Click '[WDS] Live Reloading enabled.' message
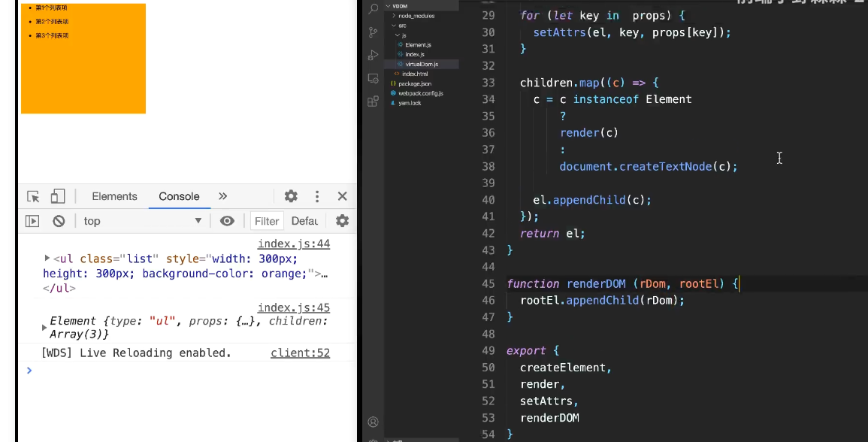 coord(136,353)
